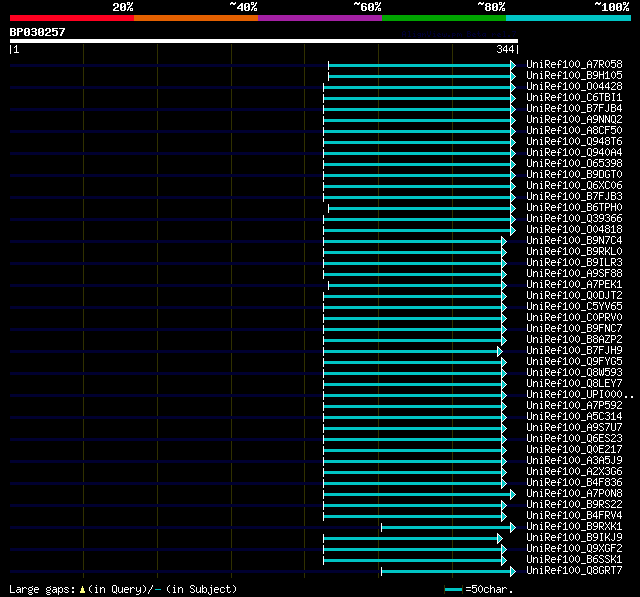The height and width of the screenshot is (597, 640).
Task: Choose the UniRef100_B8AZP2 hit name
Action: coord(574,340)
